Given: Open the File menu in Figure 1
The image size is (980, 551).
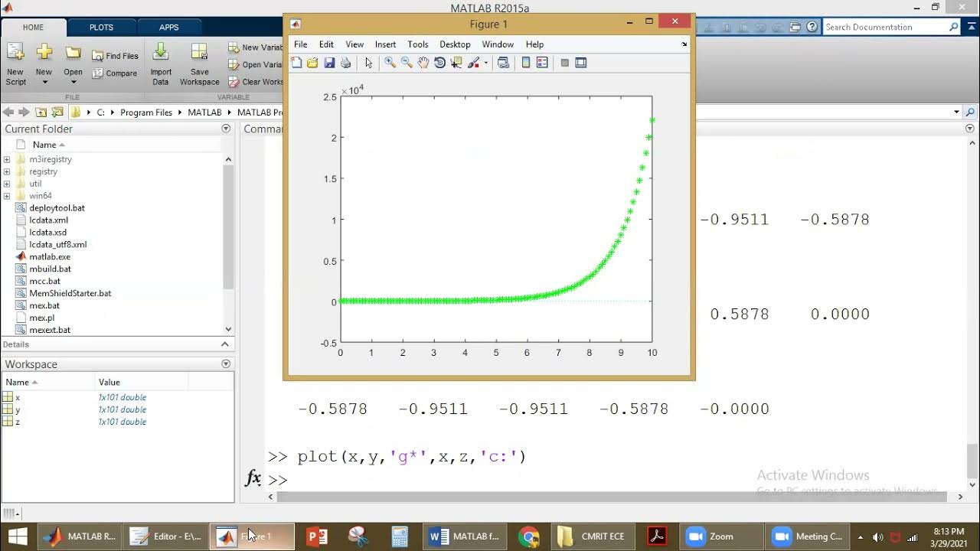Looking at the screenshot, I should pos(301,44).
